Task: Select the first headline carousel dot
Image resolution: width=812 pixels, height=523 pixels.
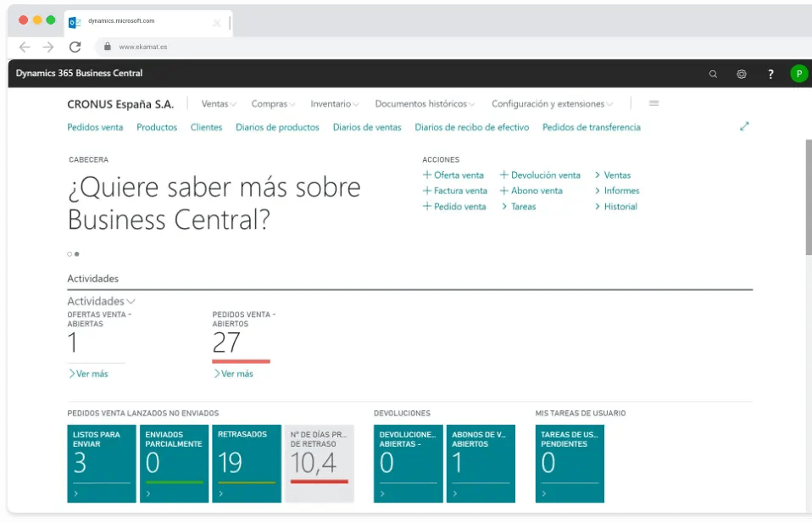Action: tap(70, 253)
